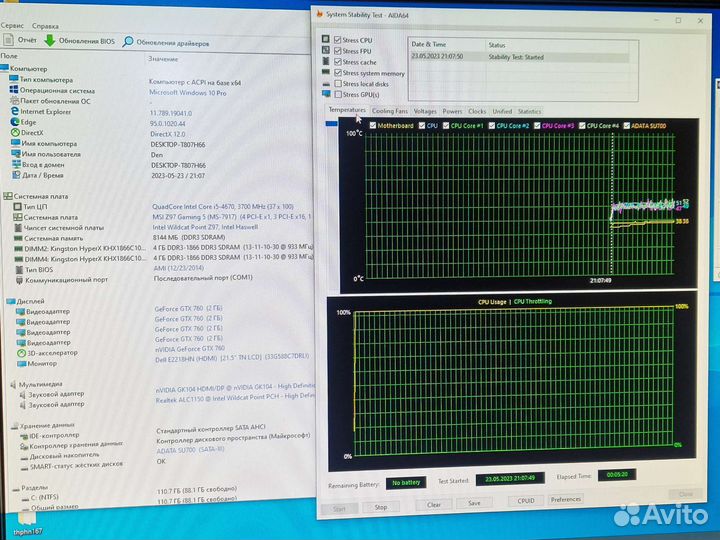Click the 3D-акселератор icon

21,353
